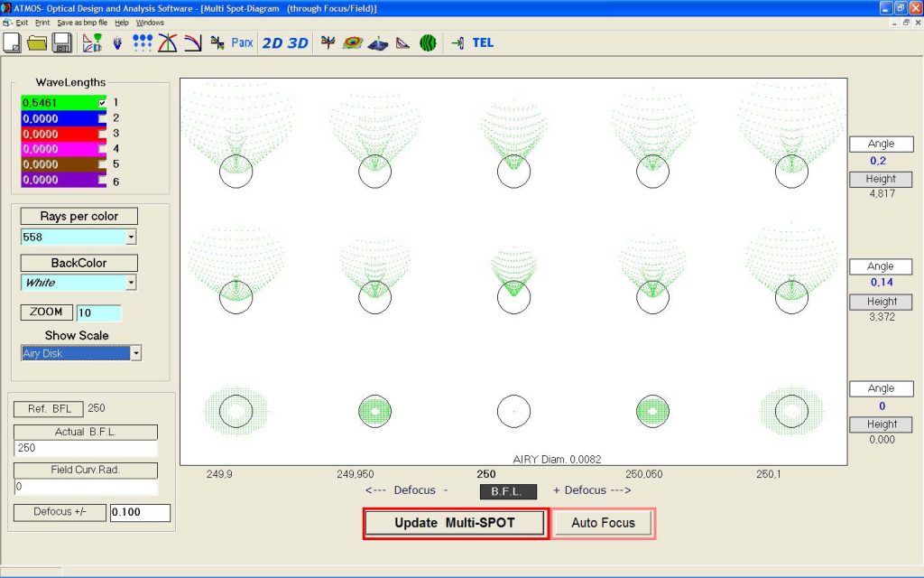Enable wavelength 3 checkbox

click(103, 134)
